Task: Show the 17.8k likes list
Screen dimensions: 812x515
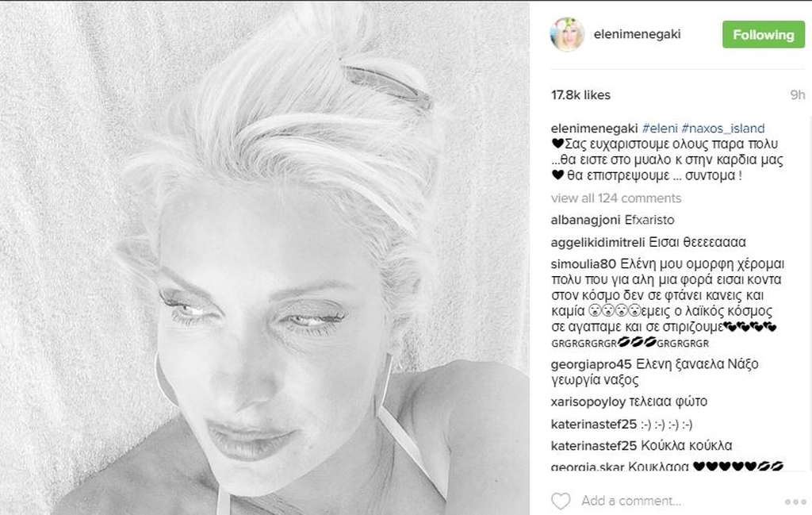Action: pyautogui.click(x=580, y=94)
